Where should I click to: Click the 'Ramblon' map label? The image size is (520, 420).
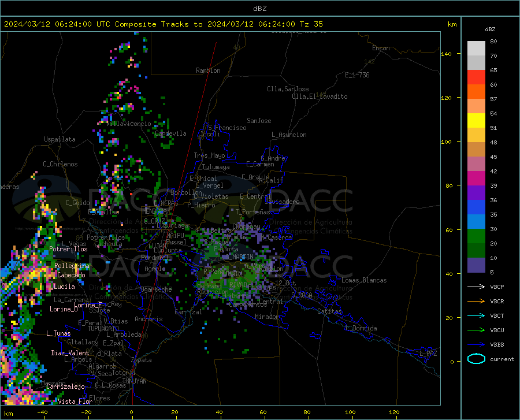[208, 70]
